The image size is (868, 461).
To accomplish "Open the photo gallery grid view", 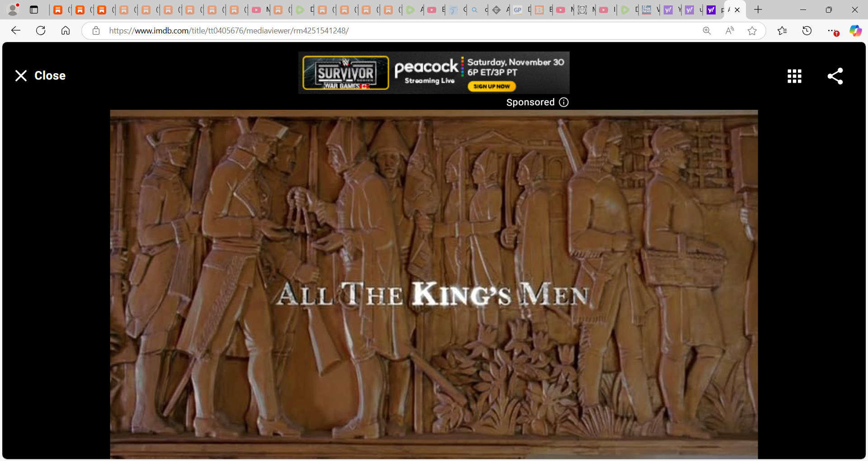I will [x=794, y=76].
